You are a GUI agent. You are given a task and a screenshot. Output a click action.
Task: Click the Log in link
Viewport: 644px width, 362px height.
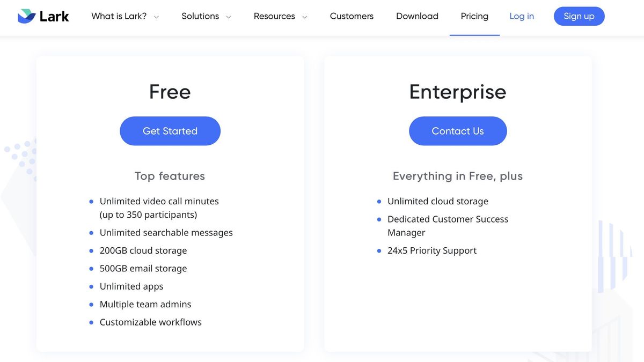click(x=522, y=16)
